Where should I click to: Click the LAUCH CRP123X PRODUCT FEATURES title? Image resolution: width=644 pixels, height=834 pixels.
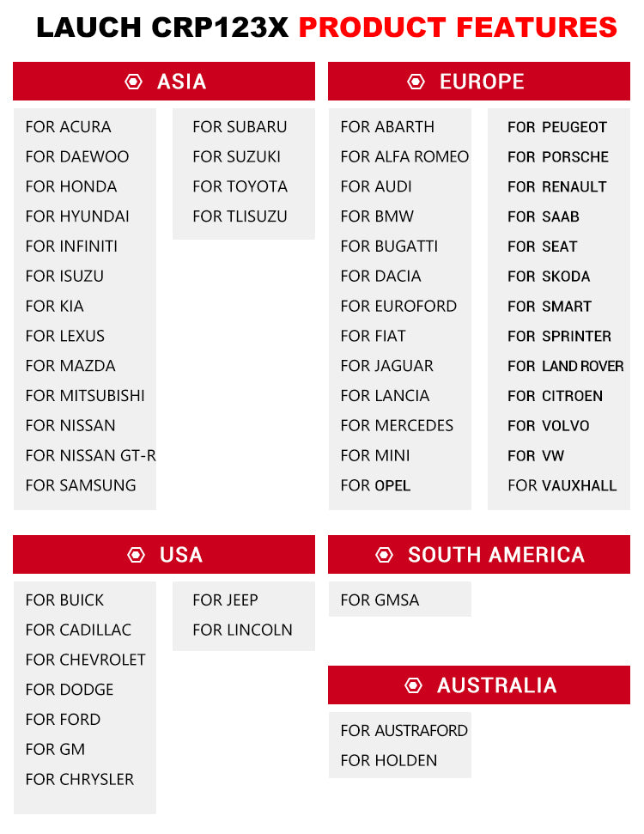[x=326, y=27]
